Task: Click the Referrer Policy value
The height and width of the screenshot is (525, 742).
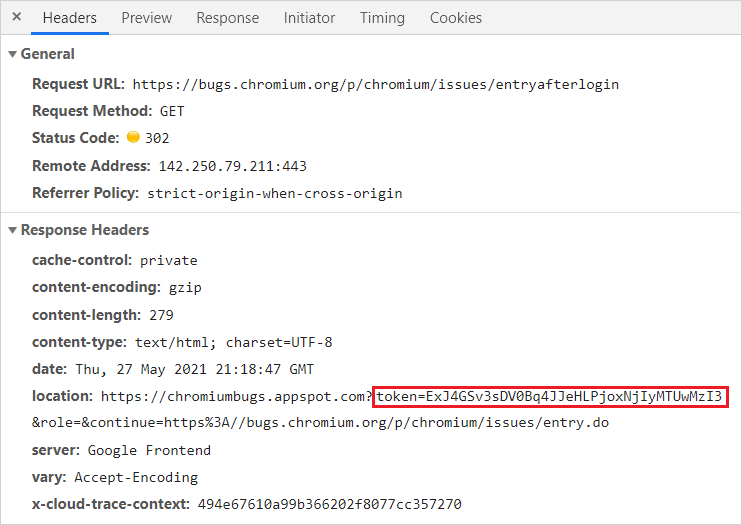Action: [x=274, y=193]
